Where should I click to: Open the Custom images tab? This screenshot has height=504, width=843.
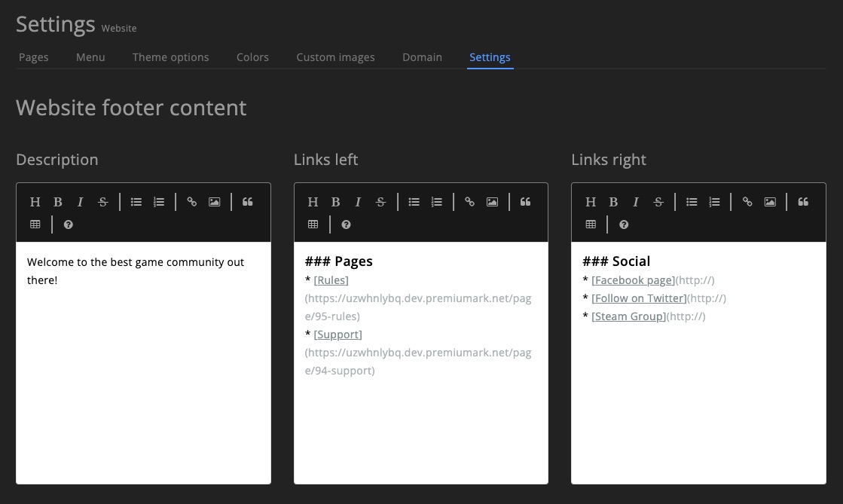[335, 57]
